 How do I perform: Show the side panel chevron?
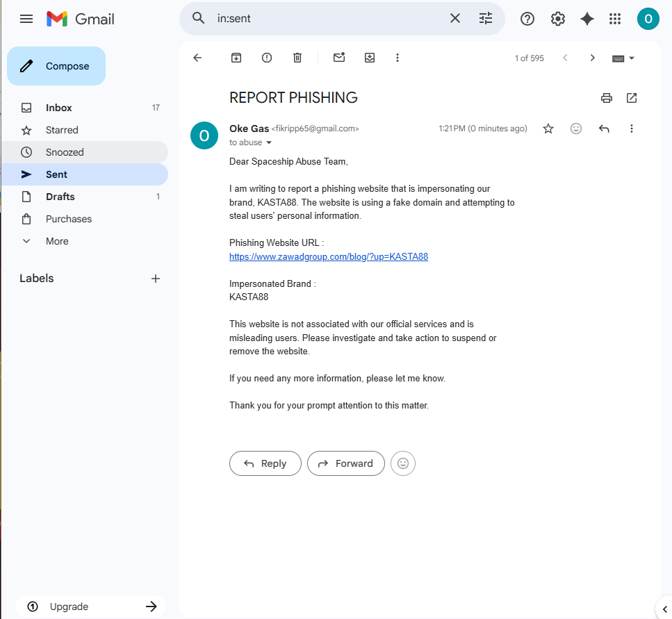click(664, 609)
